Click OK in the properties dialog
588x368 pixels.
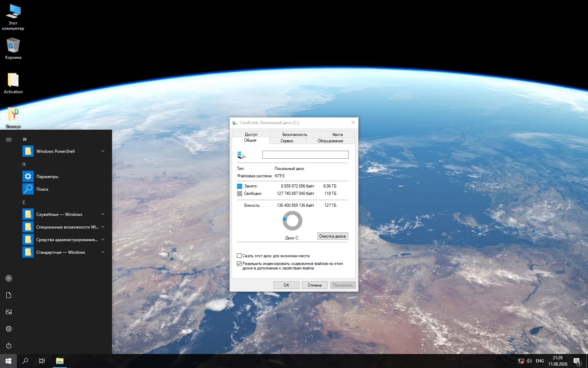[286, 285]
